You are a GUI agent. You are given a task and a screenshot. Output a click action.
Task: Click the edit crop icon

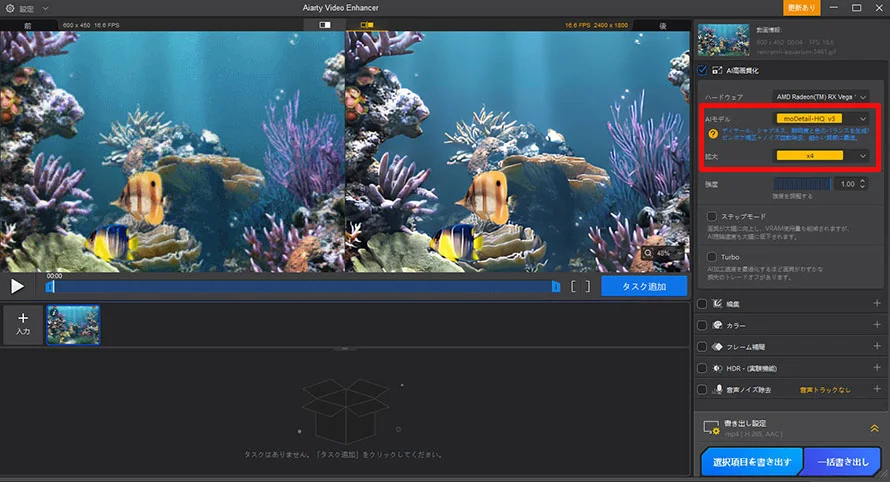(717, 304)
